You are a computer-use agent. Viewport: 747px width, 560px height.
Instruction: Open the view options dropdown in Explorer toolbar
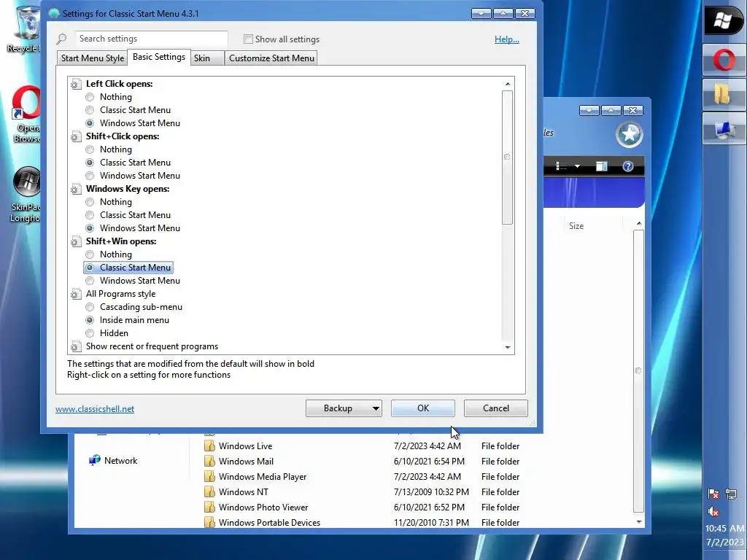tap(577, 166)
